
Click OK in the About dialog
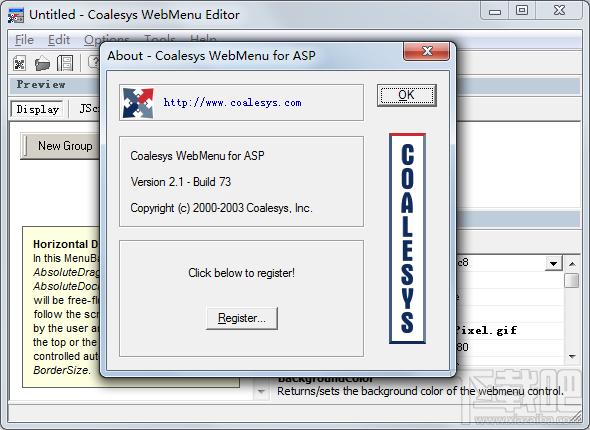407,95
